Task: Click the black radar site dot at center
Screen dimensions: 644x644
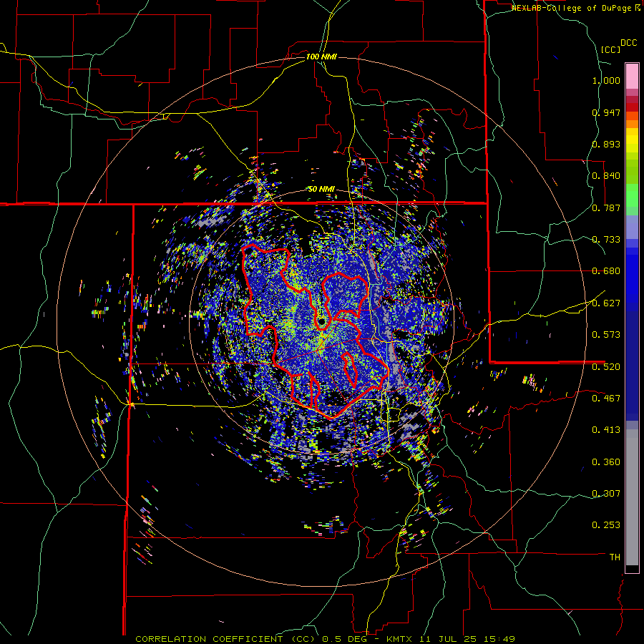Action: pyautogui.click(x=321, y=321)
